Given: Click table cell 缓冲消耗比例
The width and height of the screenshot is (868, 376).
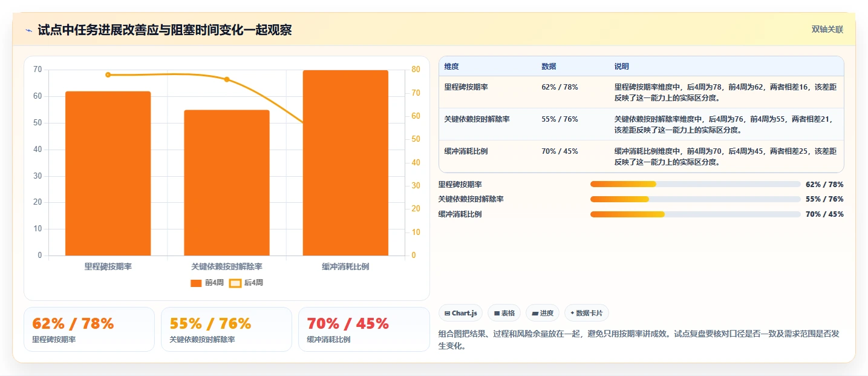Looking at the screenshot, I should 466,151.
